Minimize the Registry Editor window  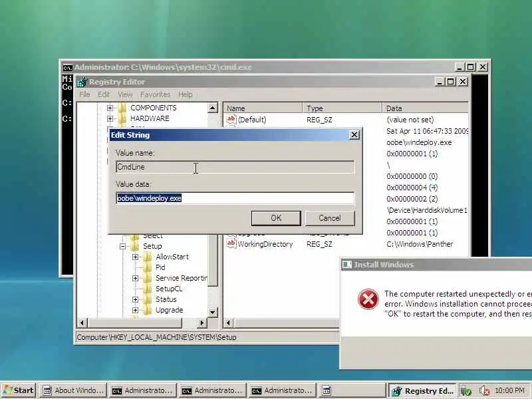coord(439,82)
